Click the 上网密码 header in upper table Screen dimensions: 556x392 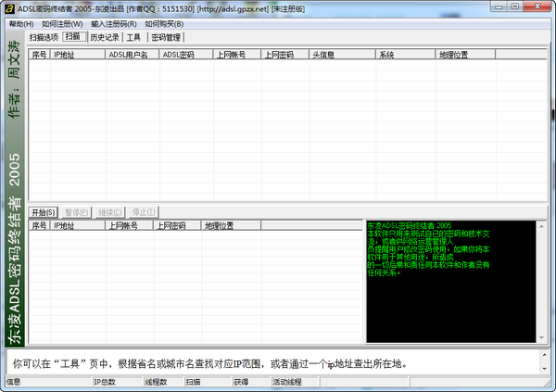[285, 55]
